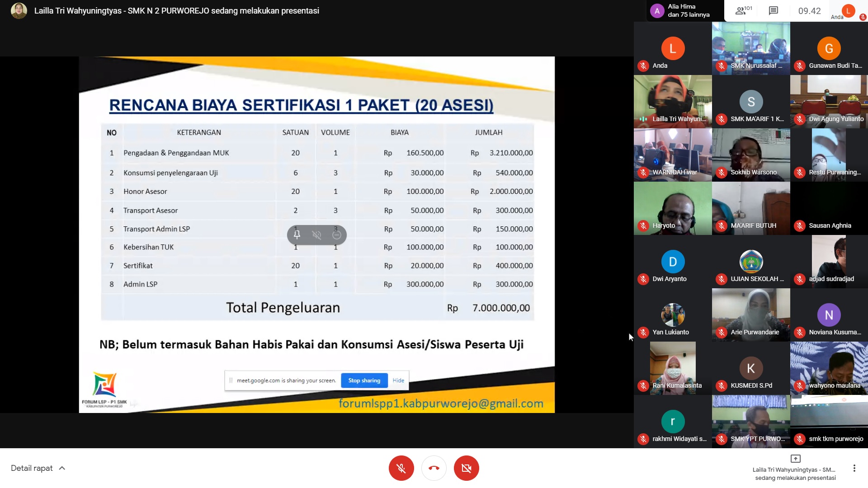This screenshot has height=488, width=868.
Task: Open the three-dot more options menu
Action: pos(854,468)
